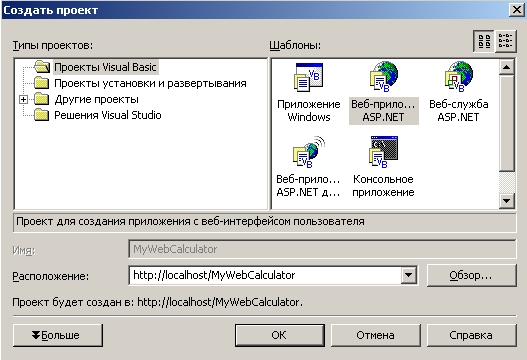Viewport: 527px width, 360px height.
Task: Cancel with the Отмена button
Action: click(x=376, y=335)
